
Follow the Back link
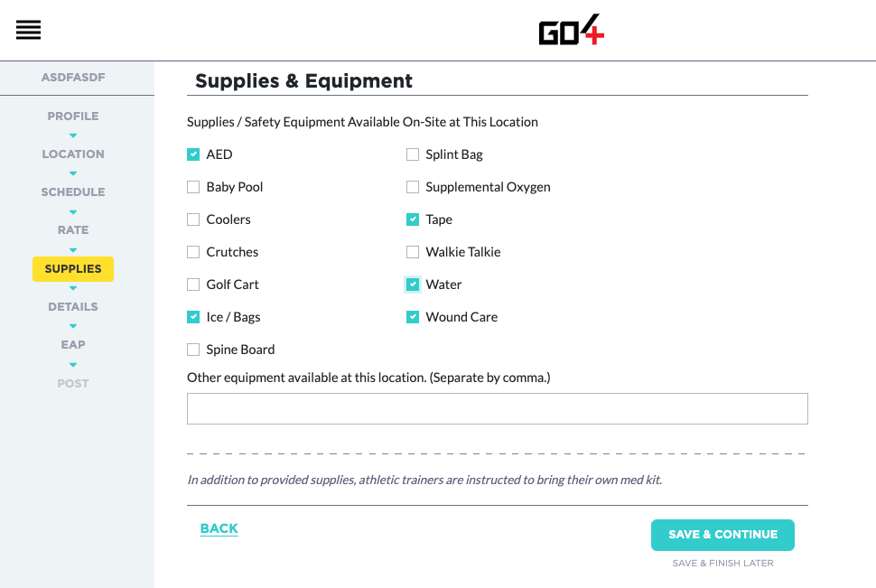219,528
